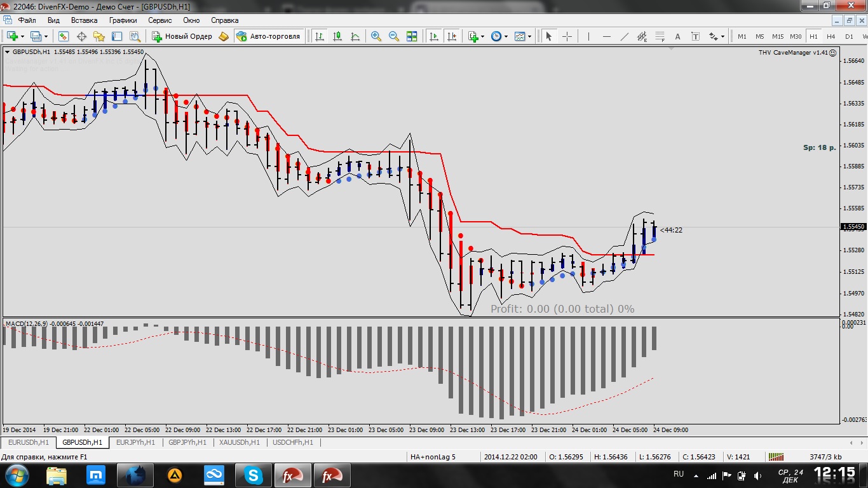868x488 pixels.
Task: Switch to D1 timeframe
Action: click(x=849, y=36)
